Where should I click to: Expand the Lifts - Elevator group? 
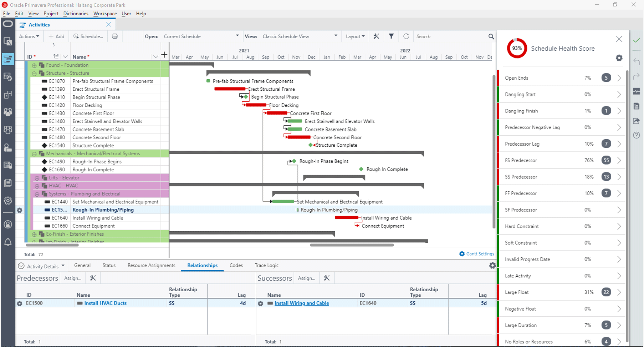click(37, 178)
